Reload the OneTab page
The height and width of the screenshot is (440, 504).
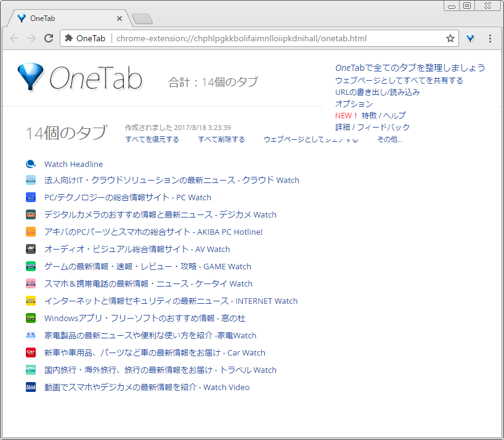[x=49, y=38]
